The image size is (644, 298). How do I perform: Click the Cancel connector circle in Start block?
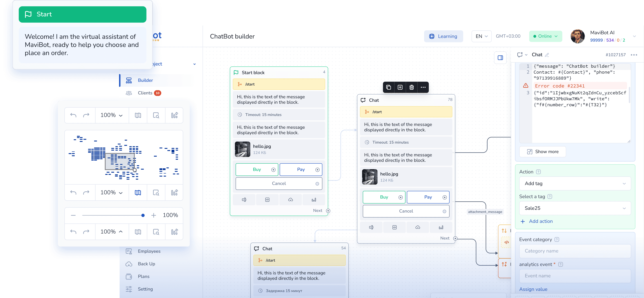coord(317,184)
